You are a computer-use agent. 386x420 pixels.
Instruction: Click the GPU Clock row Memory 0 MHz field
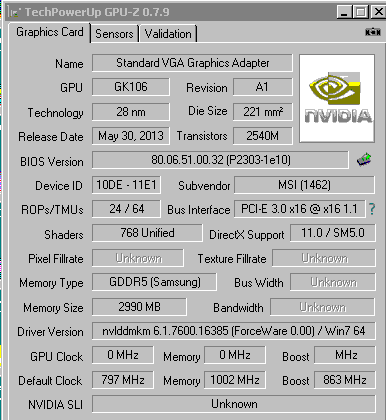click(x=235, y=355)
